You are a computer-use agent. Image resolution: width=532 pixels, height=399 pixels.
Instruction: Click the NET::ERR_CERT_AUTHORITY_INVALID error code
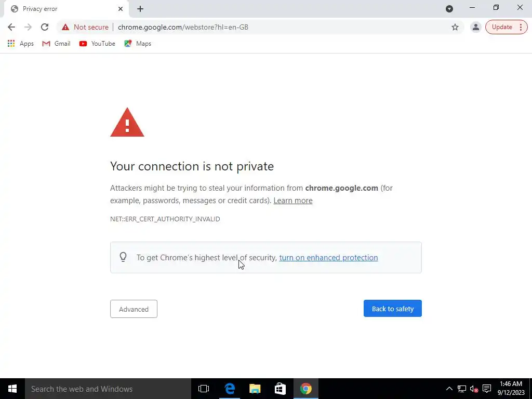[165, 219]
